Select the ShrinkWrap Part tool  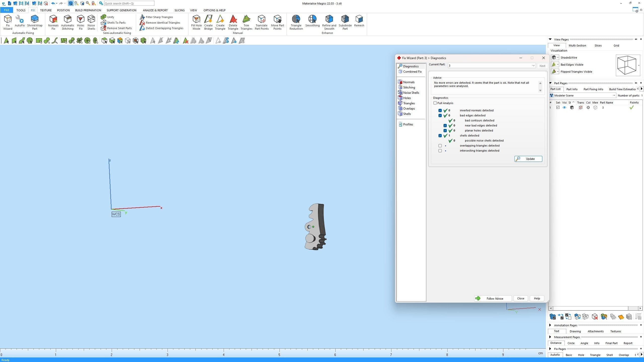click(x=35, y=22)
